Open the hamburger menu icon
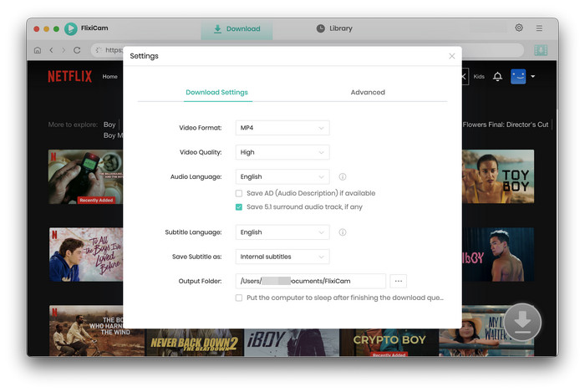The height and width of the screenshot is (392, 585). 539,28
